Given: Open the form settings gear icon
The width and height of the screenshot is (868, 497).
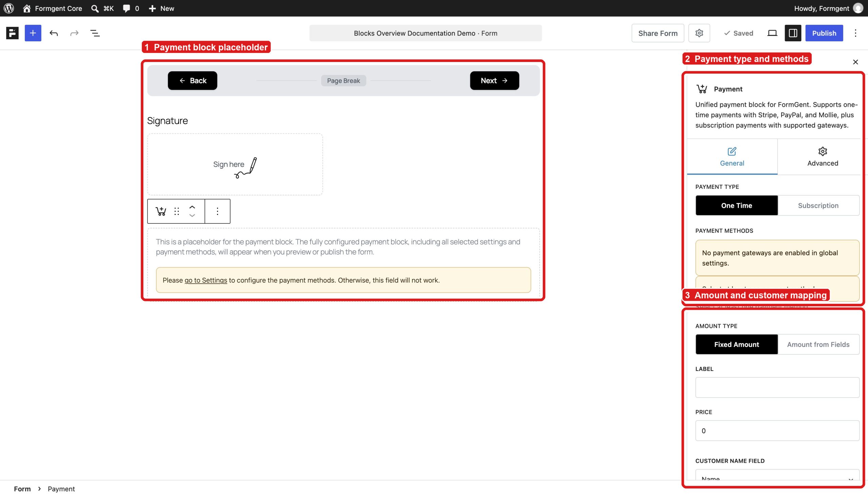Looking at the screenshot, I should coord(699,33).
